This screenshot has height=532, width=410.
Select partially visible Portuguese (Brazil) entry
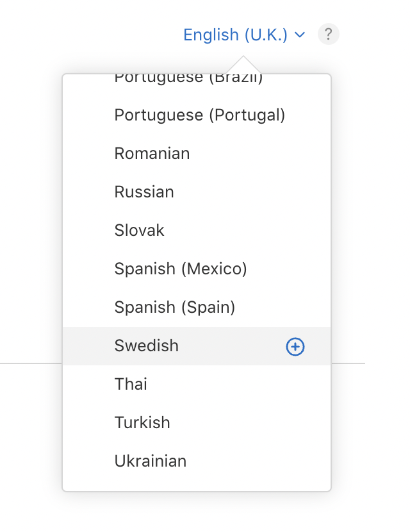[188, 79]
